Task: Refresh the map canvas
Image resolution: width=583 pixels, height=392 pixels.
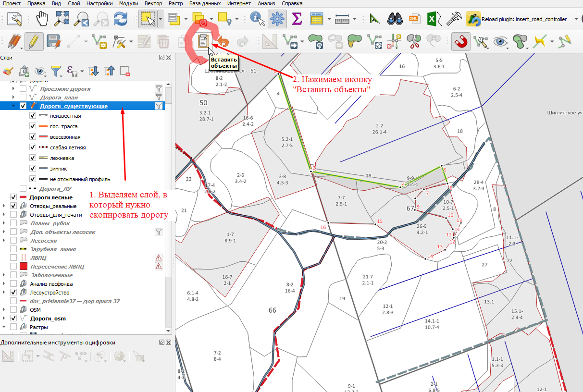Action: click(120, 19)
